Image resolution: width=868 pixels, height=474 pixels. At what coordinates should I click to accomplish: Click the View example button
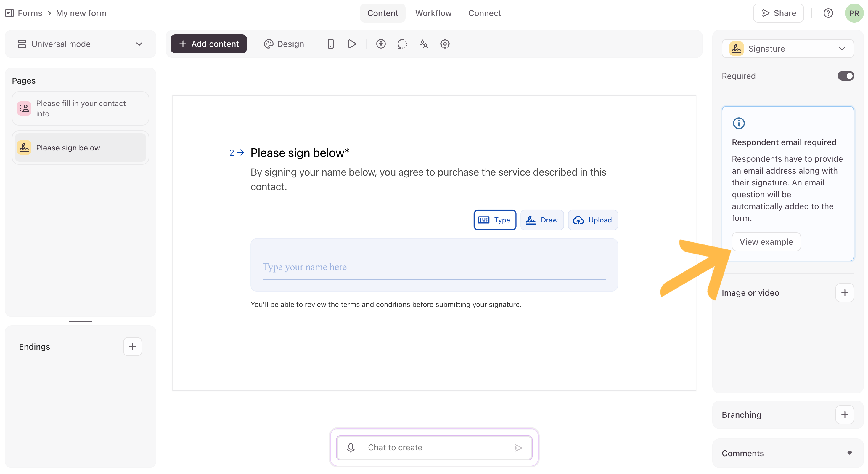tap(766, 242)
